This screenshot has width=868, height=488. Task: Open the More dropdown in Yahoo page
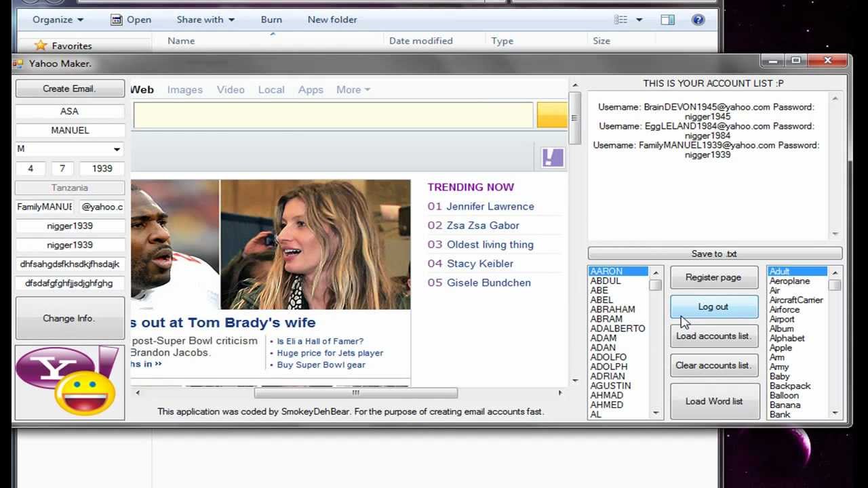coord(353,89)
